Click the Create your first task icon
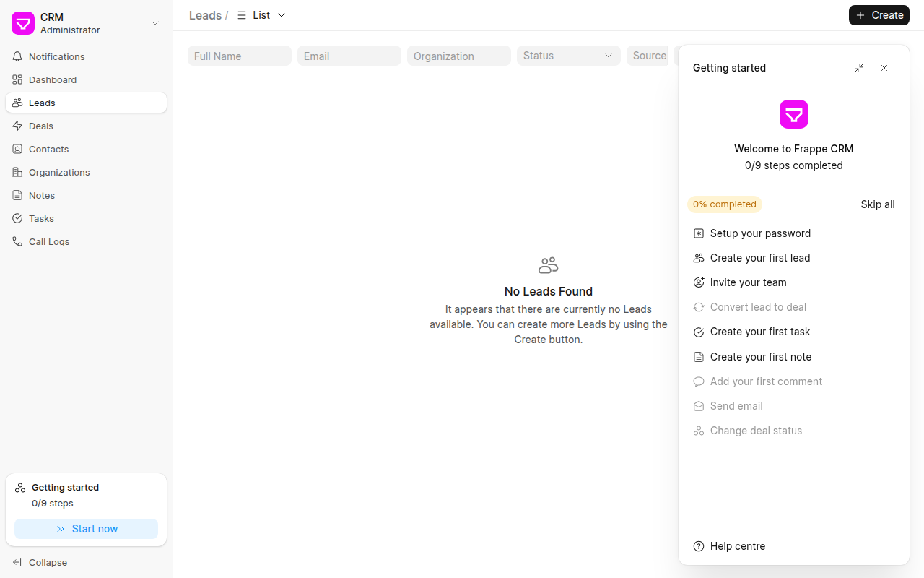This screenshot has width=924, height=578. [699, 332]
